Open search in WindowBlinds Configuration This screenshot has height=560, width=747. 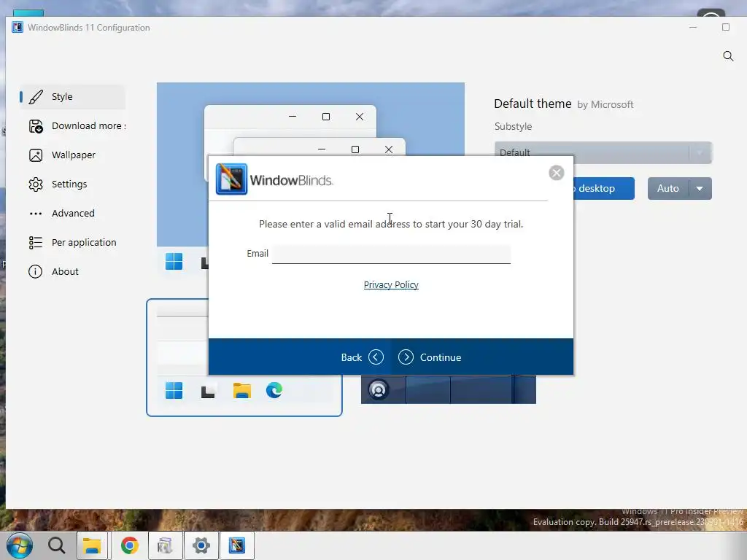point(728,56)
